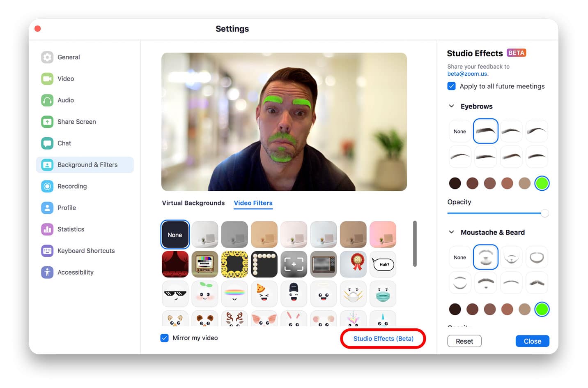Click the video filters scrollbar

click(x=415, y=244)
